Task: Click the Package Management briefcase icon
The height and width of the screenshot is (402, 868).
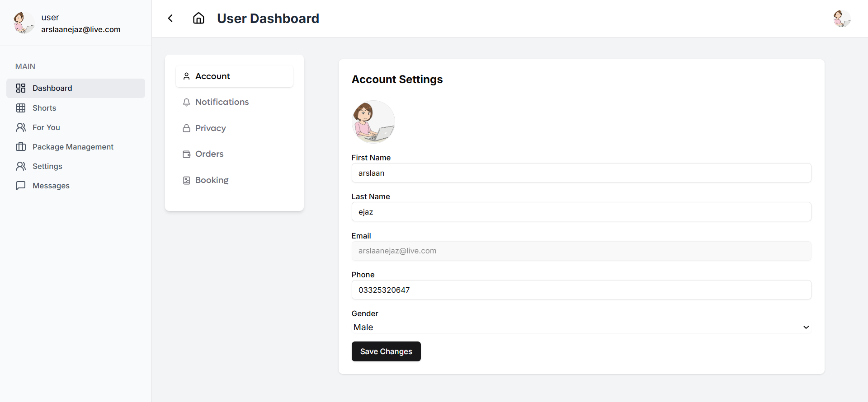Action: pos(21,147)
